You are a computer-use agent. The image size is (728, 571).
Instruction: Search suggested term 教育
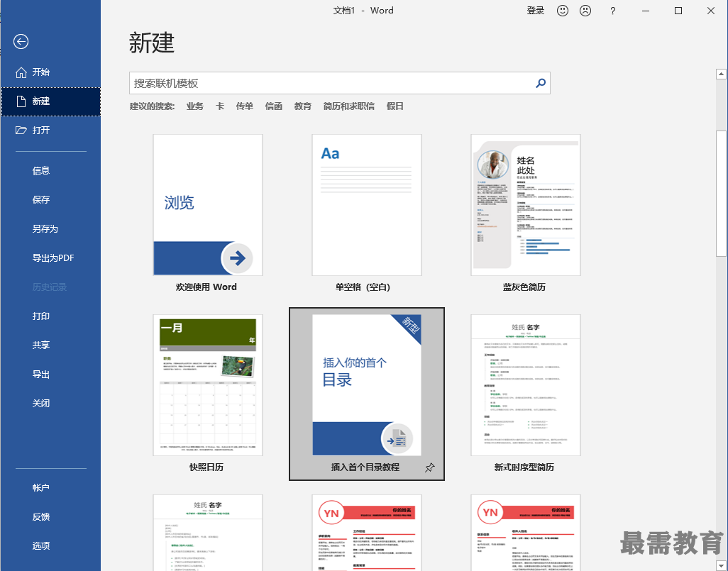click(x=303, y=106)
